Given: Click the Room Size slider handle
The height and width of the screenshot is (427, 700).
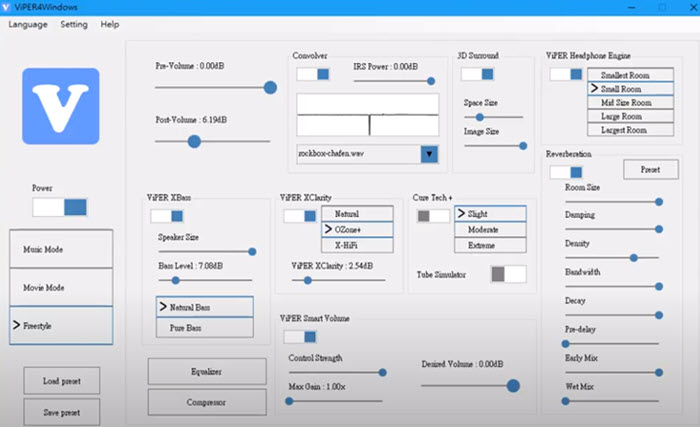Looking at the screenshot, I should (x=659, y=202).
